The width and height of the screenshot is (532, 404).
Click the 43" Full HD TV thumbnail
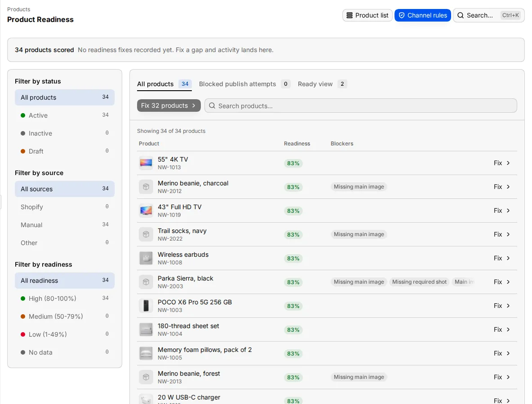[146, 211]
